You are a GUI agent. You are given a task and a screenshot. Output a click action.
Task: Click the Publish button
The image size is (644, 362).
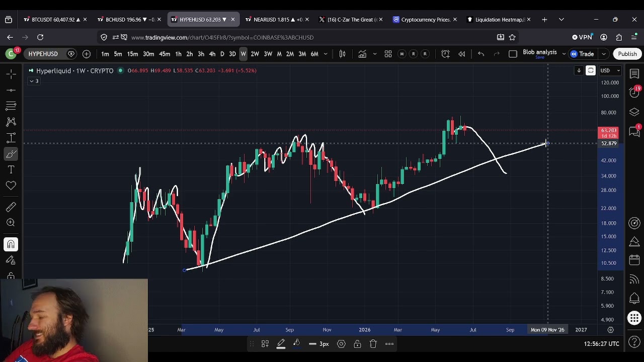[x=627, y=54]
